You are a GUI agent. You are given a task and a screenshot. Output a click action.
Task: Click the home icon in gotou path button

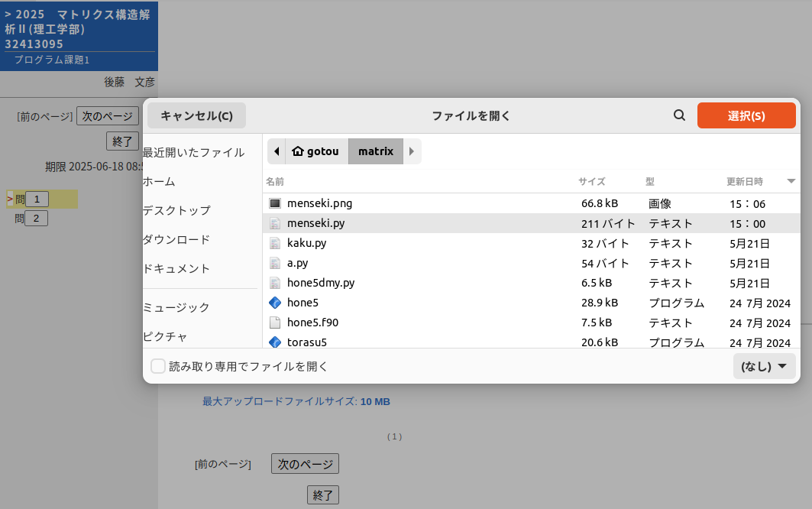click(298, 151)
